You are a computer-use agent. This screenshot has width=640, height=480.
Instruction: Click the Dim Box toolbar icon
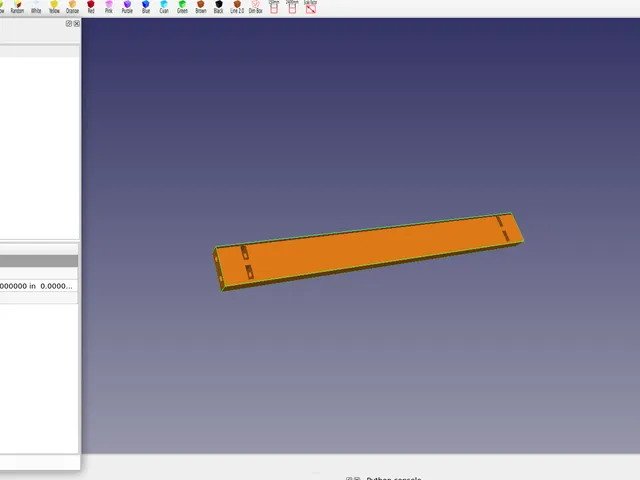(x=256, y=7)
